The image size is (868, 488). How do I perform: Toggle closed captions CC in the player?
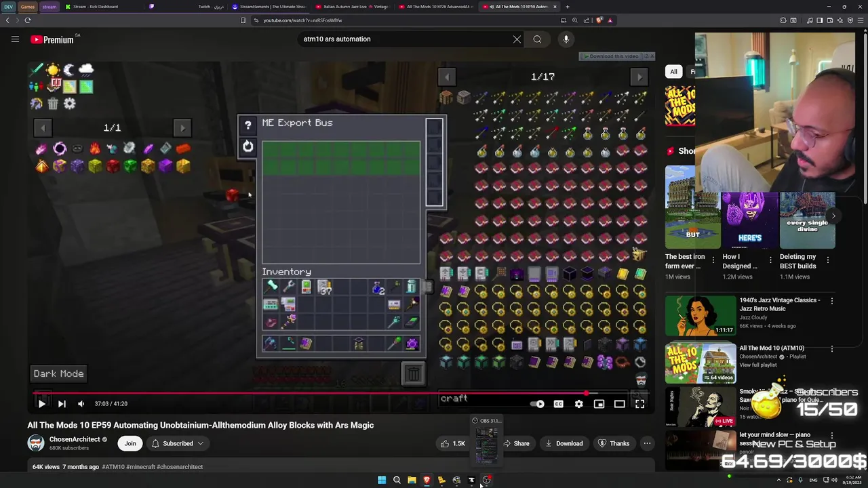[x=558, y=404]
